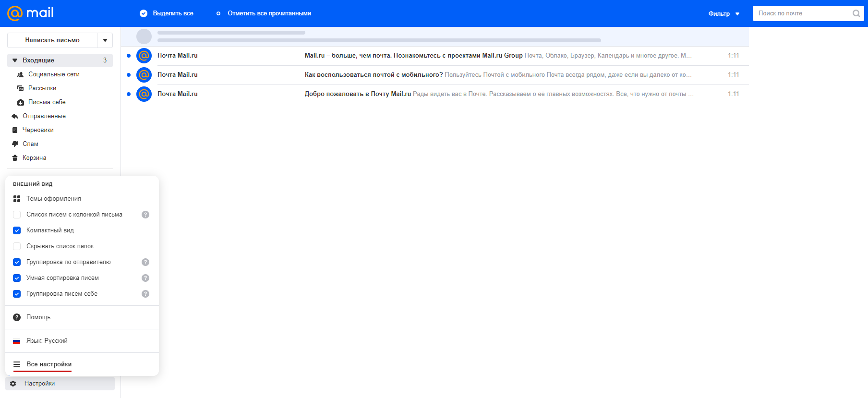
Task: Open the Отправленные folder
Action: [x=60, y=116]
